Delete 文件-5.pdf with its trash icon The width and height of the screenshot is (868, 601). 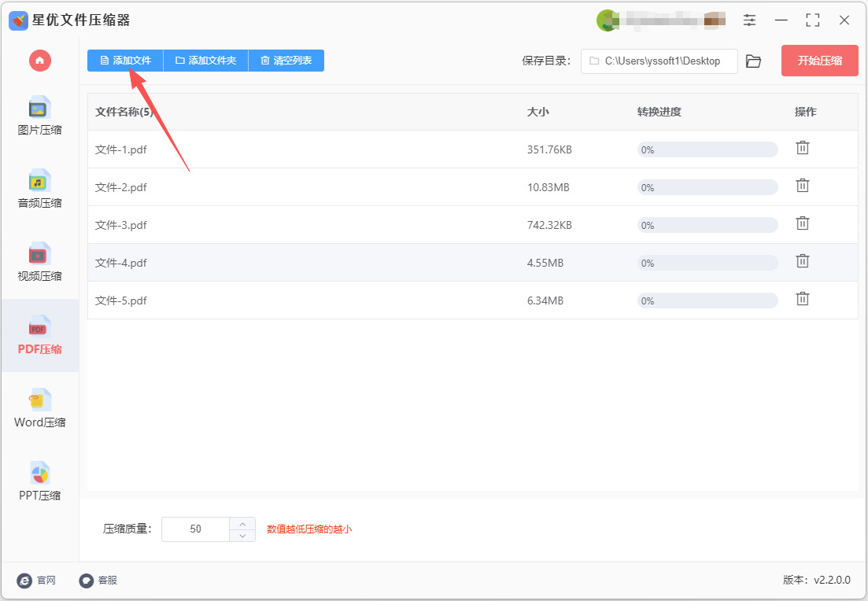(x=803, y=299)
